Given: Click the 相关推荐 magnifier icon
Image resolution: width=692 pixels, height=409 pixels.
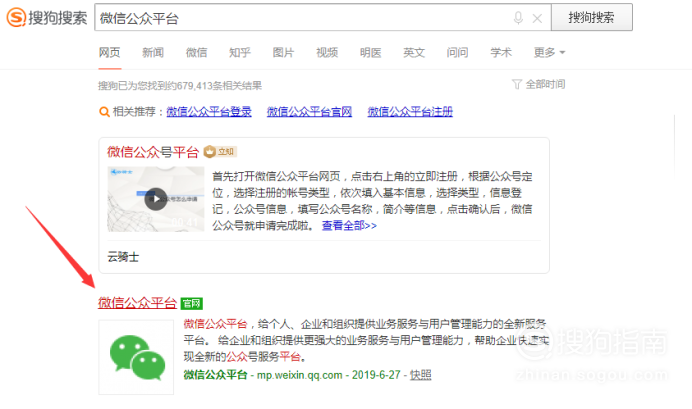Looking at the screenshot, I should pyautogui.click(x=104, y=112).
